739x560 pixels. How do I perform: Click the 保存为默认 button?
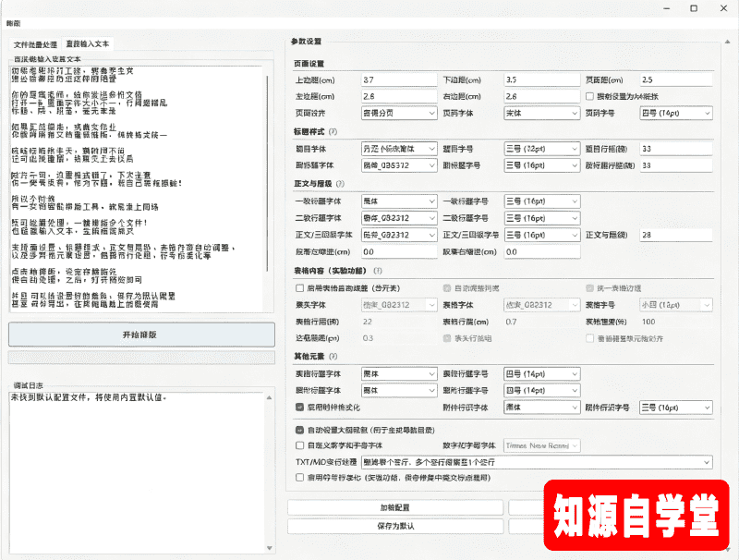[x=395, y=526]
